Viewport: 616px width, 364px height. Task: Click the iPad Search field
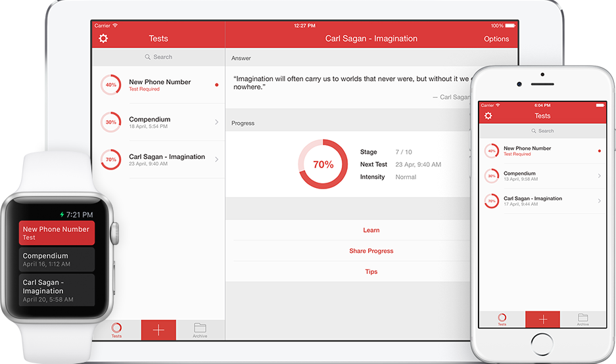pos(158,57)
